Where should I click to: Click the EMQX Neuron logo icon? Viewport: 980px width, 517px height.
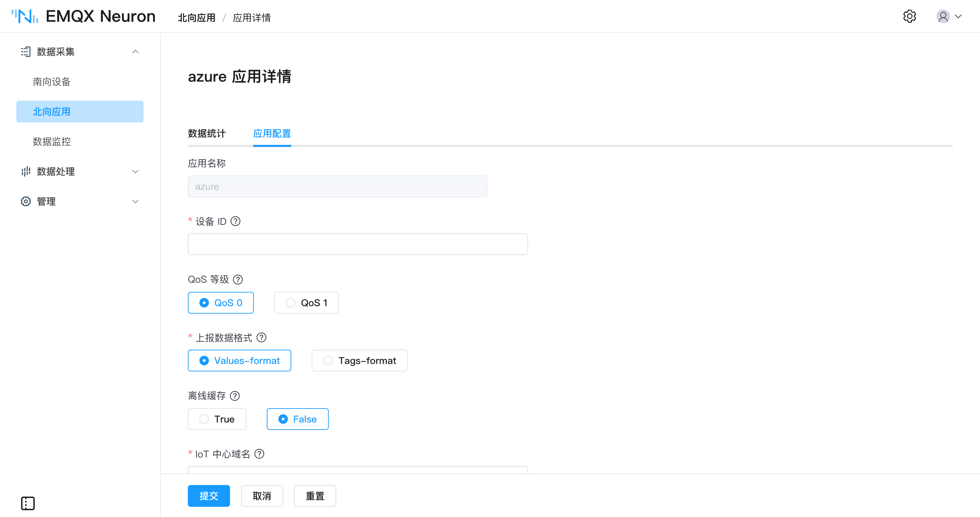click(x=25, y=16)
